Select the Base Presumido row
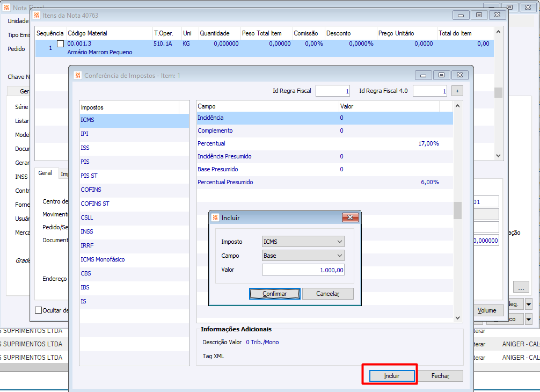Image resolution: width=540 pixels, height=392 pixels. point(325,169)
